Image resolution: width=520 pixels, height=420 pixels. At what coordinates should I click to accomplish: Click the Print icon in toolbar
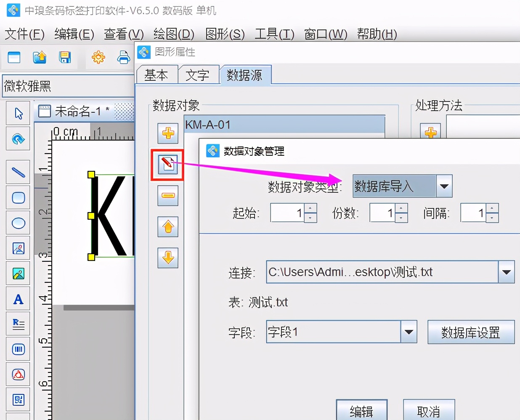tap(124, 57)
